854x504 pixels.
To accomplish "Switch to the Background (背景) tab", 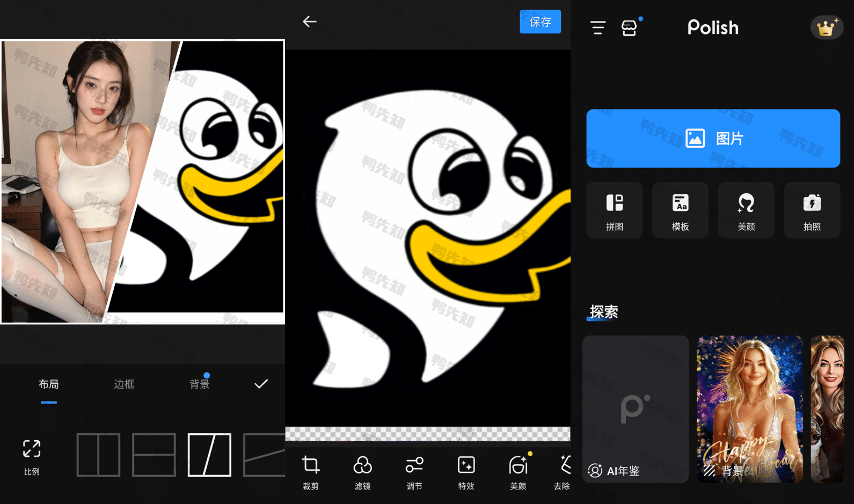I will (x=199, y=384).
